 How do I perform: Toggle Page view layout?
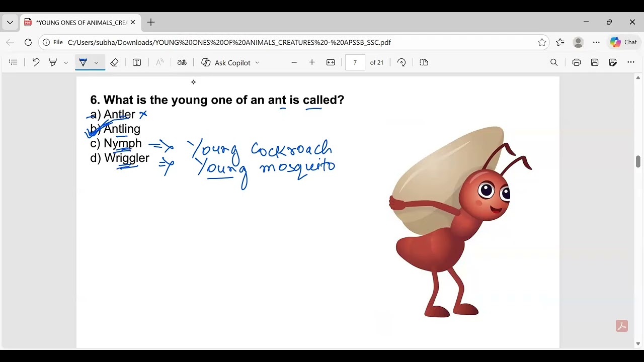(424, 62)
